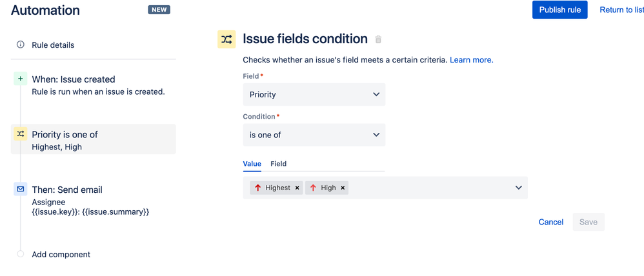Remove the Highest priority chip
This screenshot has height=276, width=644.
point(297,188)
